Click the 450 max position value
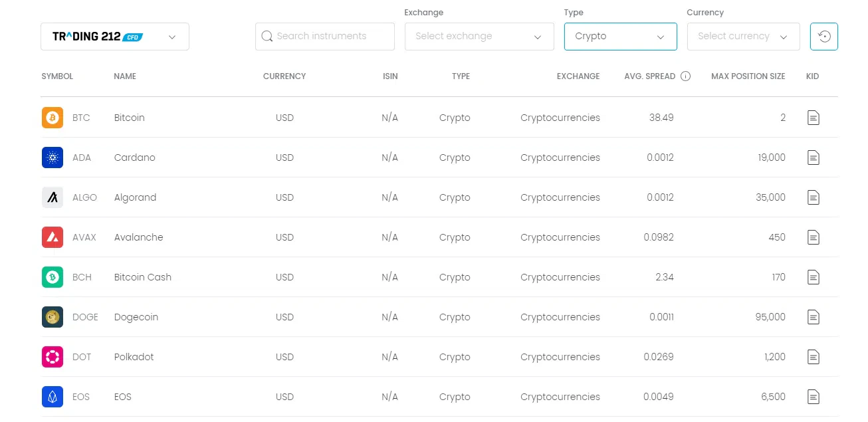This screenshot has width=868, height=422. point(777,237)
